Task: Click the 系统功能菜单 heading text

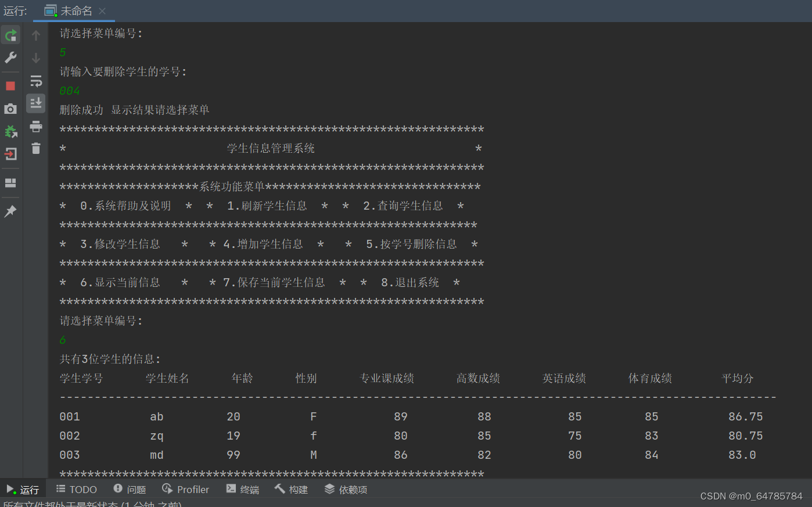Action: tap(232, 186)
